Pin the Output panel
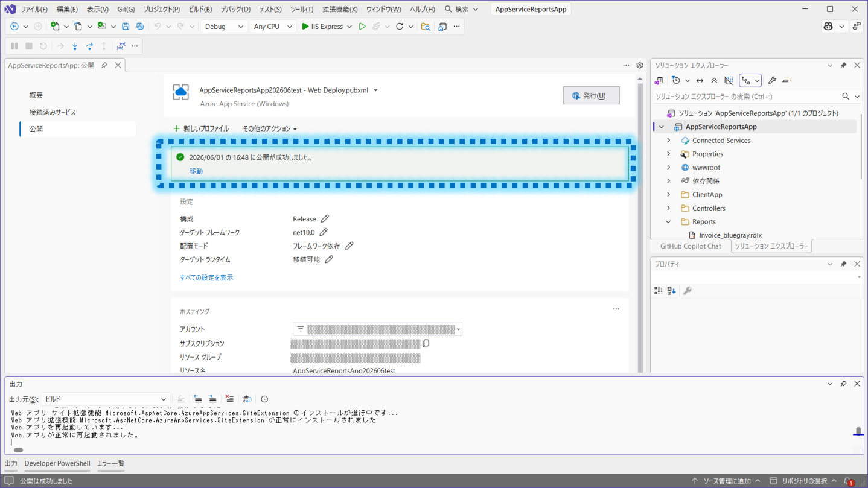Screen dimensions: 868x488 843,384
